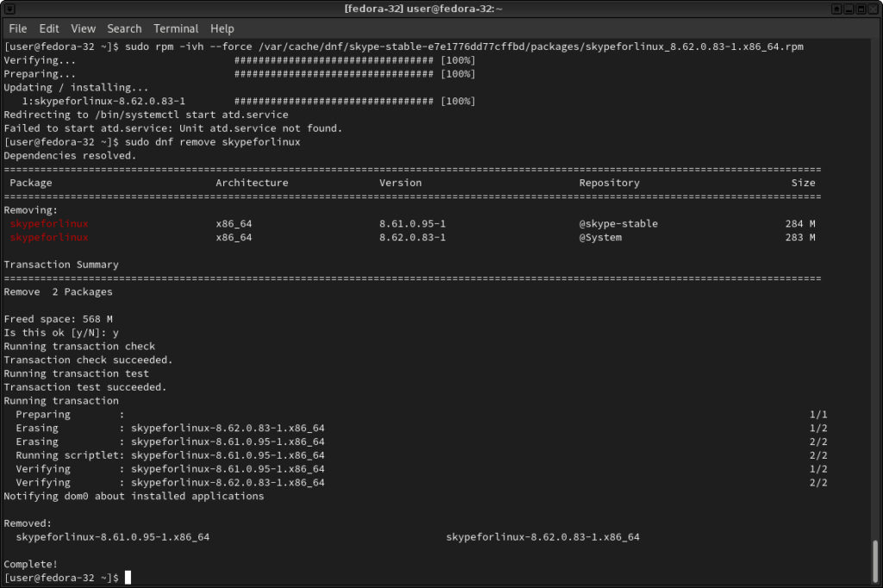883x588 pixels.
Task: Click 'Transaction Summary' heading
Action: coord(61,265)
